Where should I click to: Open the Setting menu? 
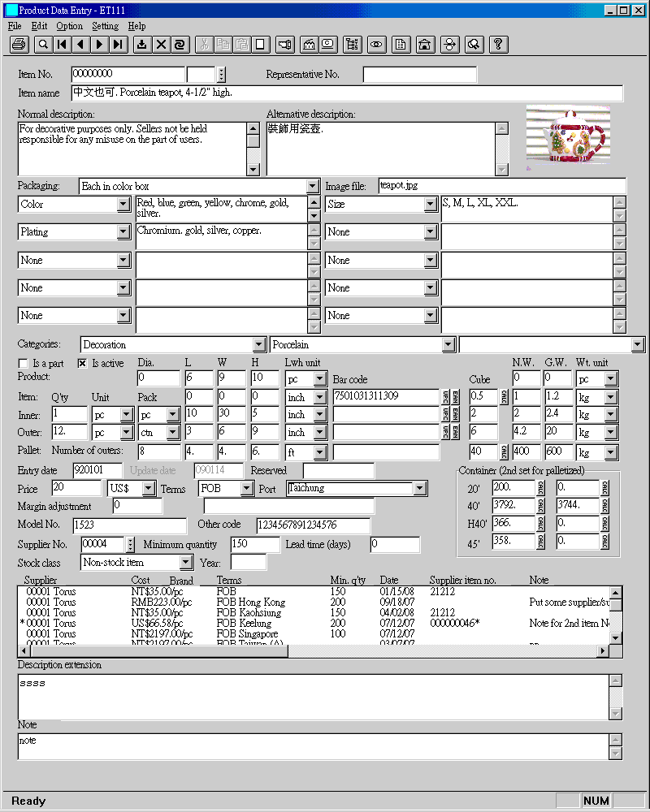[106, 26]
